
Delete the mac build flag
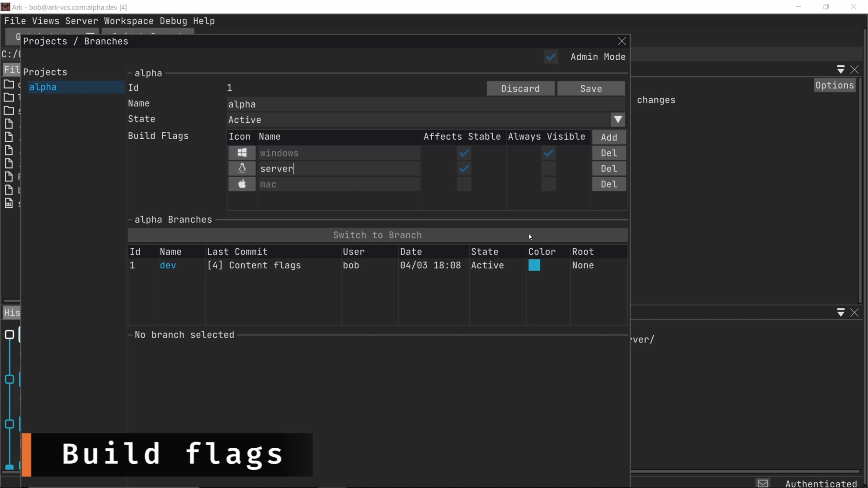click(609, 184)
